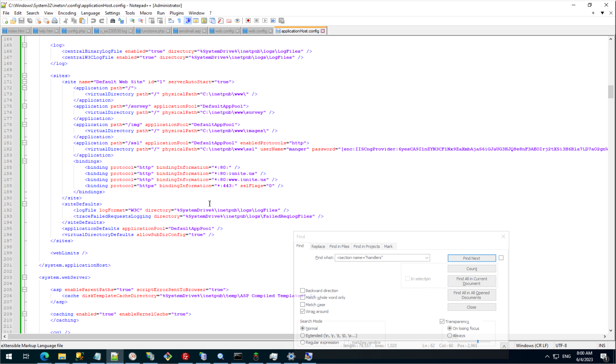Viewport: 616px width, 364px height.
Task: Click the Print toolbar icon
Action: (x=54, y=21)
